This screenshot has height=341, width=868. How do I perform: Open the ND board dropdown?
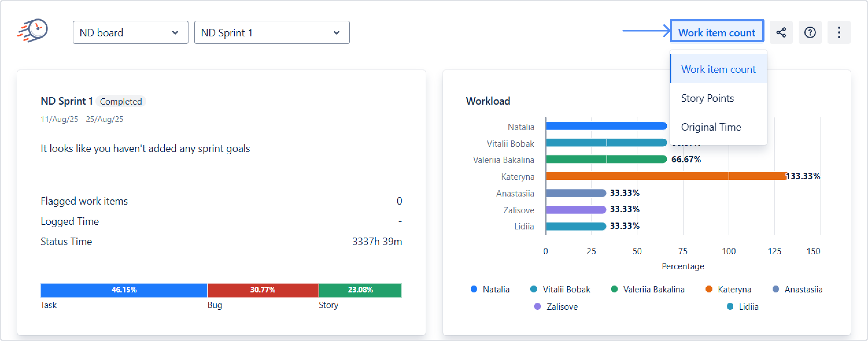coord(130,33)
